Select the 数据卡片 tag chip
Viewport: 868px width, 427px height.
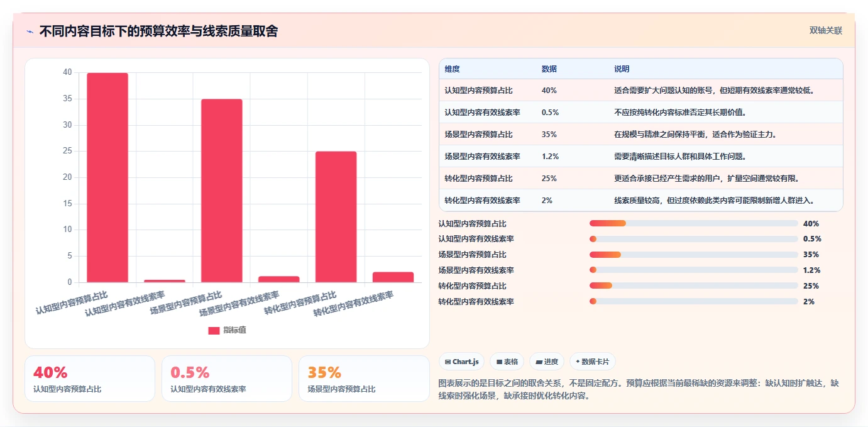click(x=593, y=362)
